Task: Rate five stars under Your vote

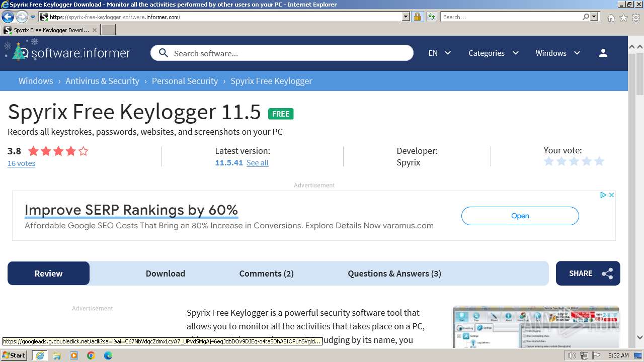Action: [x=599, y=161]
